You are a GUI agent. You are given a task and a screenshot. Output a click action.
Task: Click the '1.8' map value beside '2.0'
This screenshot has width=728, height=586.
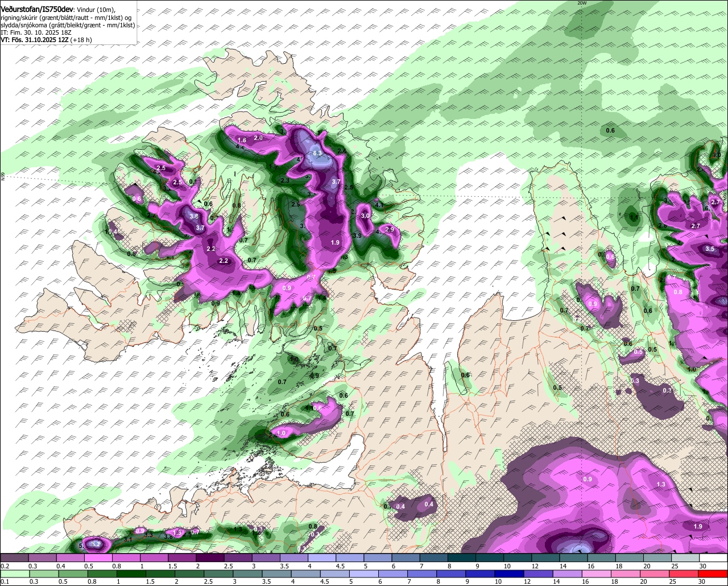point(241,141)
